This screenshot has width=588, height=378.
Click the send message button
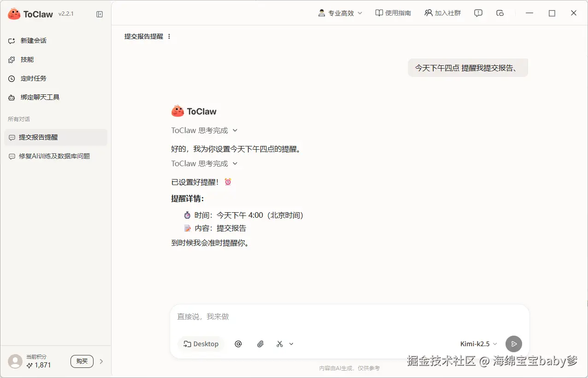[514, 344]
